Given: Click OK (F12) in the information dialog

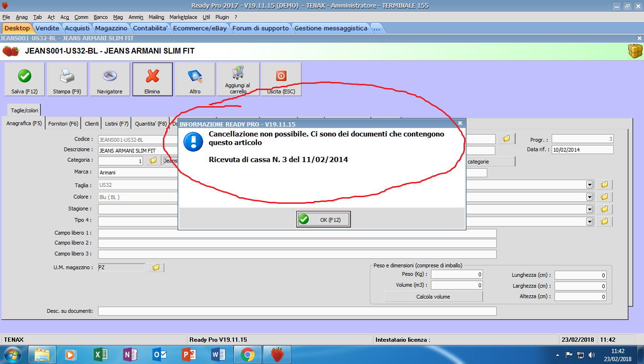Looking at the screenshot, I should pyautogui.click(x=323, y=219).
